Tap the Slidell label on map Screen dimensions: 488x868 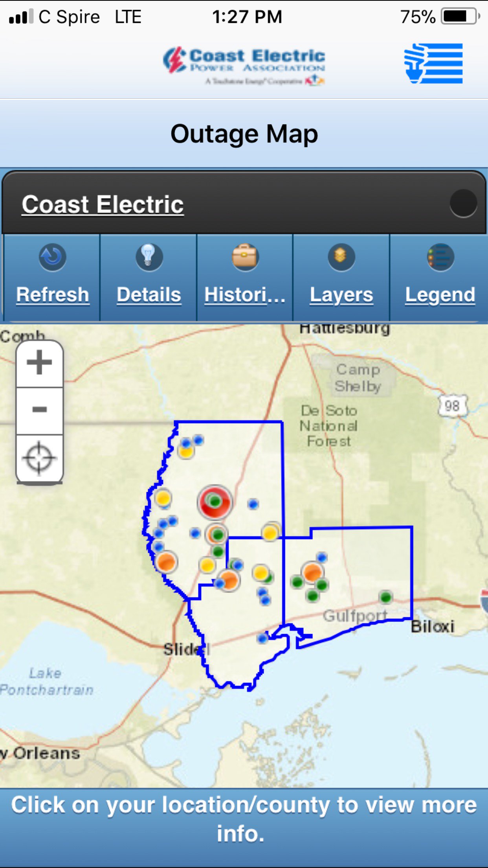click(x=187, y=649)
